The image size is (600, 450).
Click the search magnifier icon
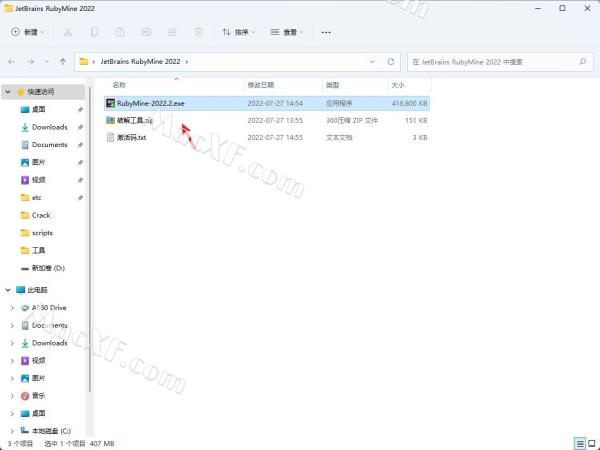[582, 62]
